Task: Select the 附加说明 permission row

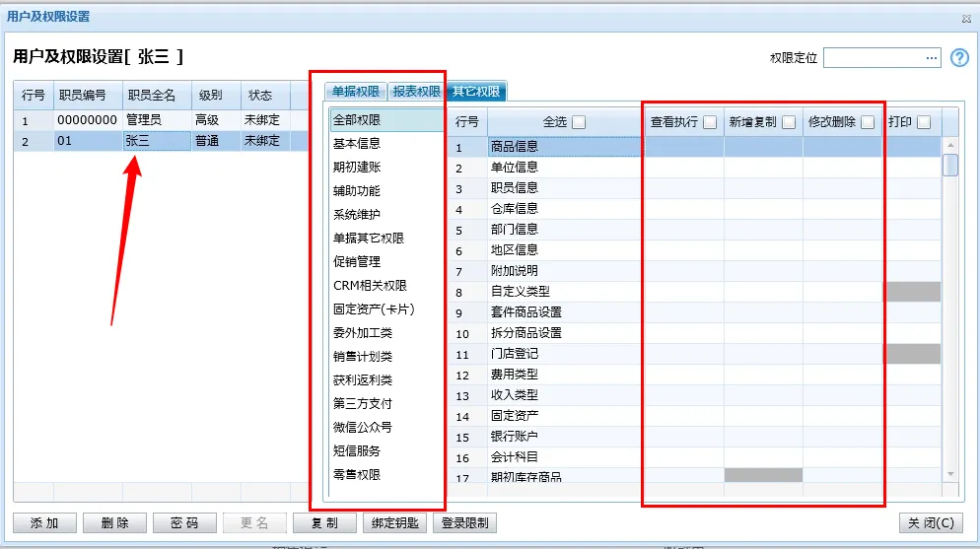Action: click(694, 271)
